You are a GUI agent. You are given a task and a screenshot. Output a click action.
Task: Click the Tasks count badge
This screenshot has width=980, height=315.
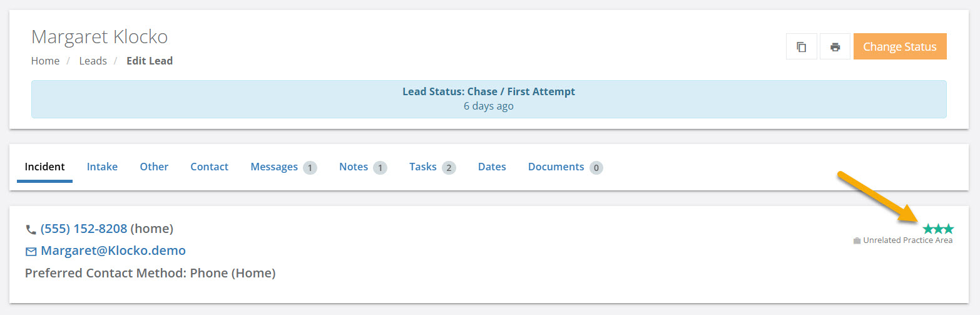449,167
